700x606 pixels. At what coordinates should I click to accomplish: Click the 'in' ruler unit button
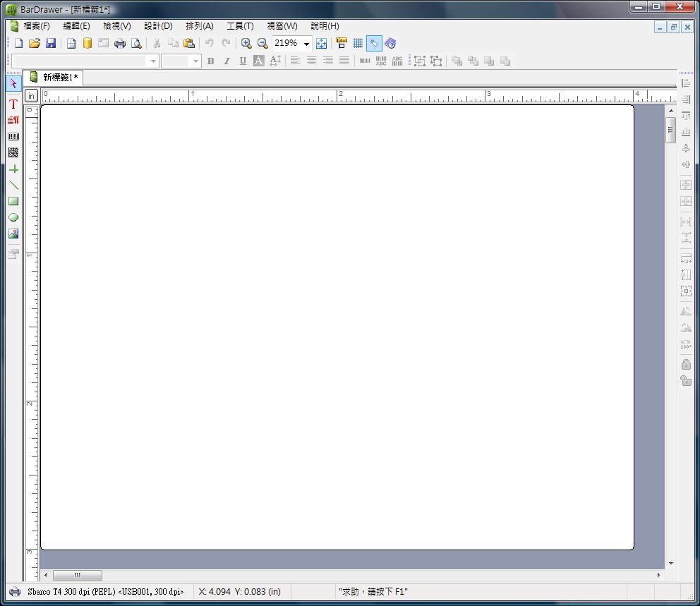tap(31, 96)
